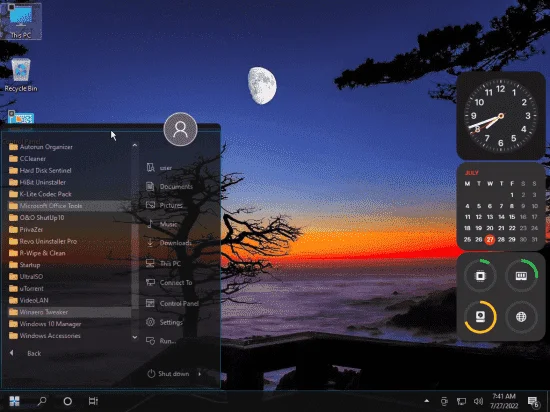Expand the Autorun Organizer folder
Image resolution: width=550 pixels, height=412 pixels.
click(x=69, y=147)
